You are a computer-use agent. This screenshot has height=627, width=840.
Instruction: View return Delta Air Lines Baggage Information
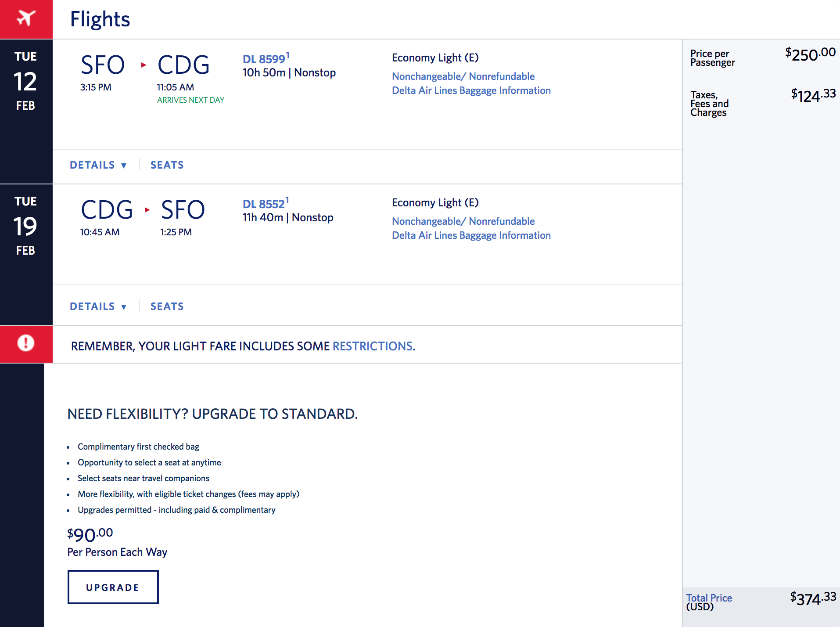(471, 235)
